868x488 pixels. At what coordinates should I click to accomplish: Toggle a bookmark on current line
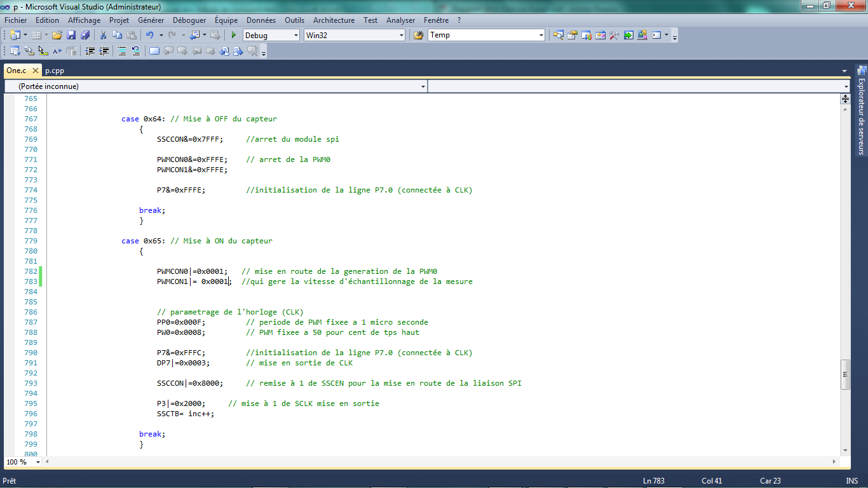pos(154,51)
